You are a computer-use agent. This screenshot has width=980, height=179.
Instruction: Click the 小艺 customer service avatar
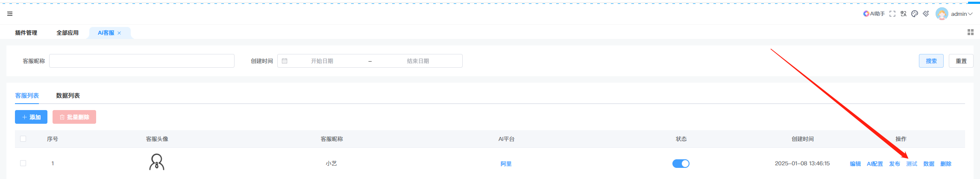tap(157, 162)
